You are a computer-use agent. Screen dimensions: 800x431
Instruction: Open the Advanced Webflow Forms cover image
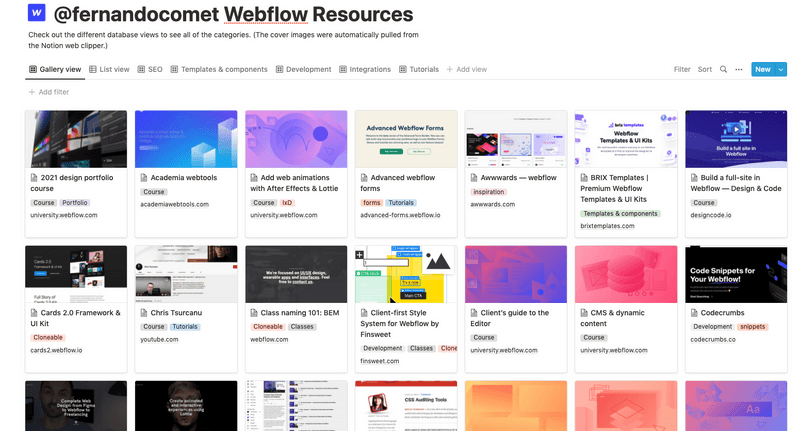tap(406, 139)
